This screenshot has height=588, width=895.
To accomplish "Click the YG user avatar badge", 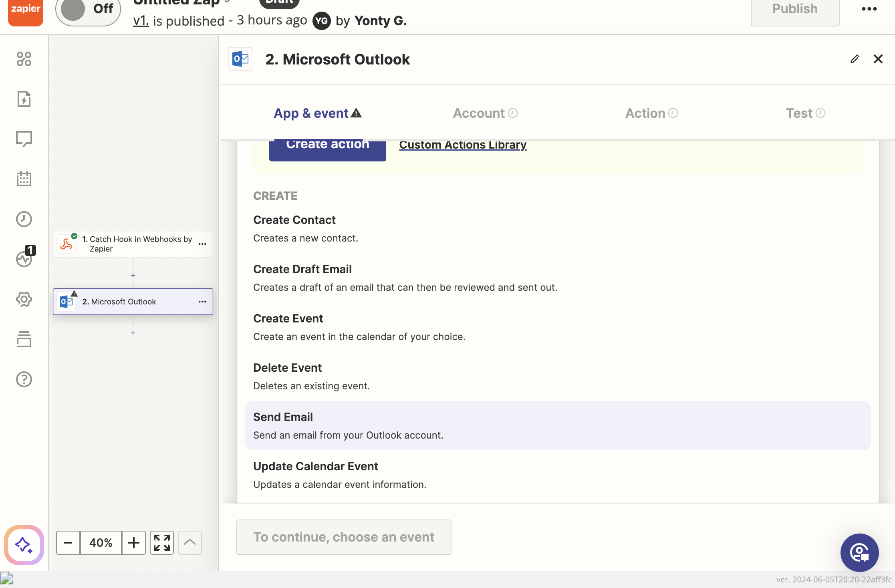I will click(322, 21).
